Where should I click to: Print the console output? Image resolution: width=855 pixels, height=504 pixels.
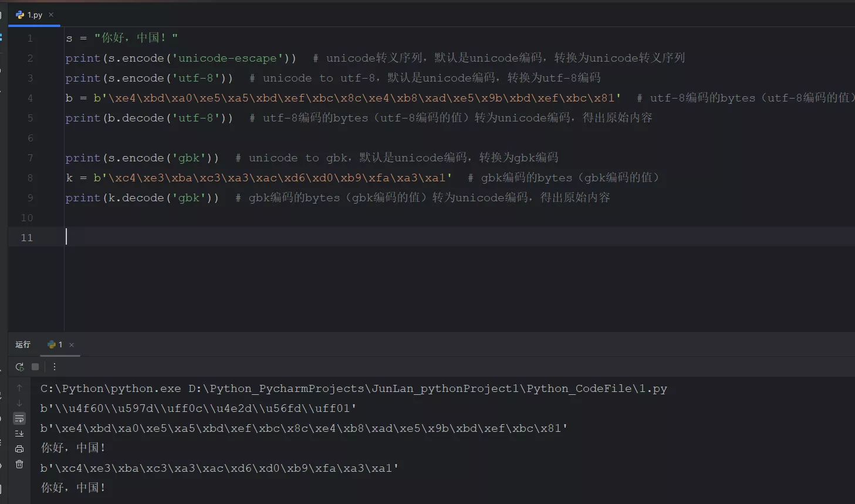pyautogui.click(x=19, y=449)
